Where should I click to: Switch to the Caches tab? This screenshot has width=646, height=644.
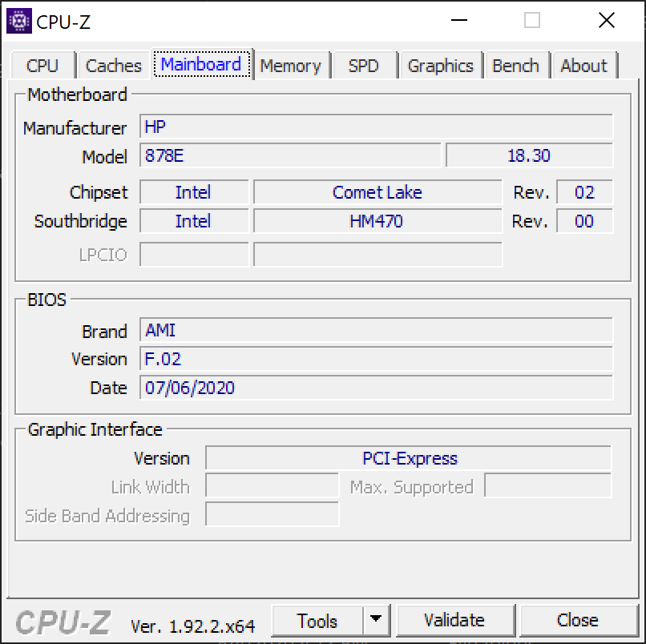(x=113, y=66)
